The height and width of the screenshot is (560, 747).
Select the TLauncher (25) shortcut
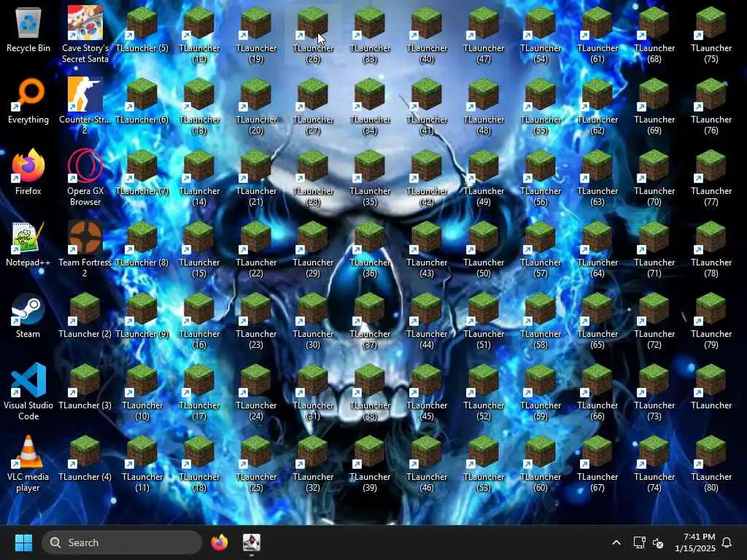coord(256,463)
